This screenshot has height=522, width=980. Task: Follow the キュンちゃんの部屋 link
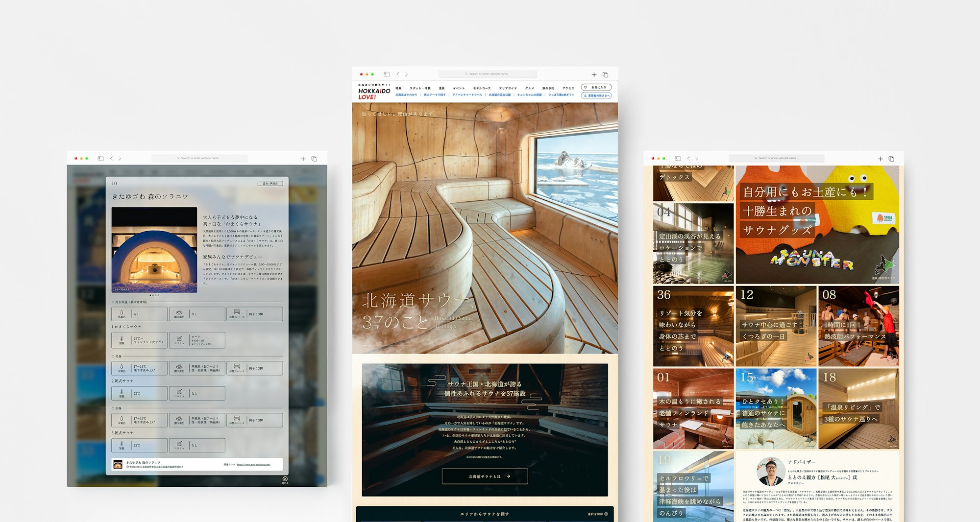point(529,95)
